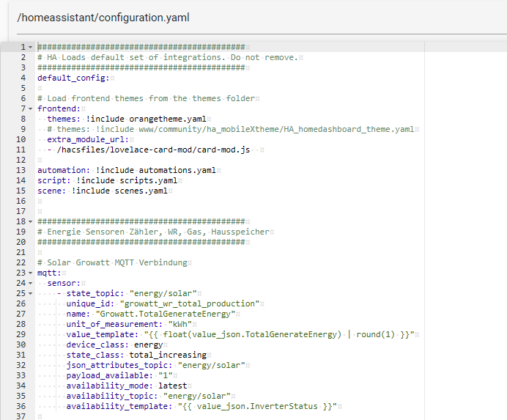Click the payload_available value "1"
507x420 pixels.
tap(166, 376)
